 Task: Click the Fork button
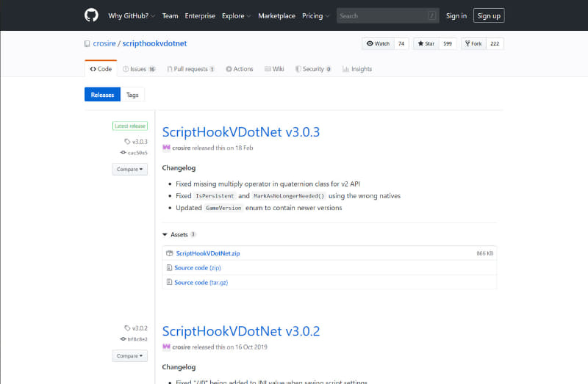click(x=473, y=43)
